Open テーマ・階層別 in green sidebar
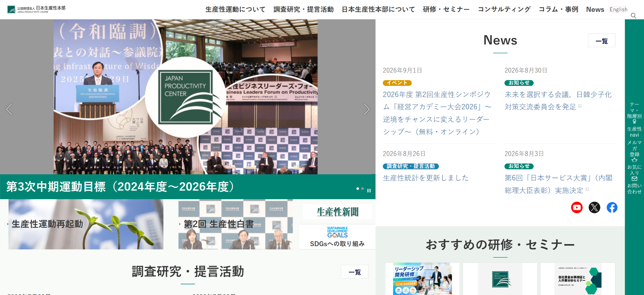Viewport: 644px width, 295px height. coord(634,110)
